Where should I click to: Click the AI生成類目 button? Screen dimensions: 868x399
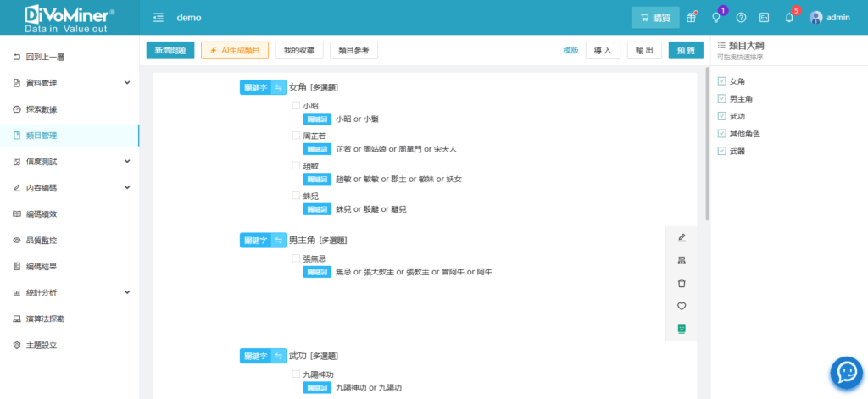235,51
